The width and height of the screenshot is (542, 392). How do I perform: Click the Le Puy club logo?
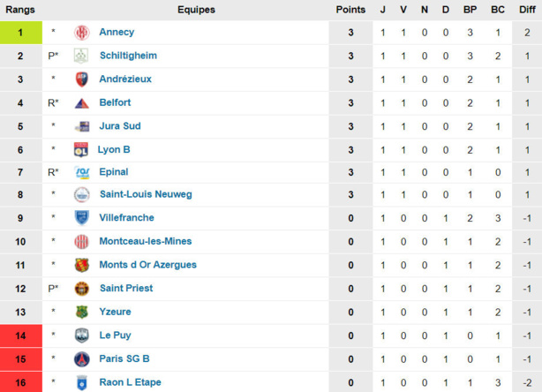pos(82,335)
